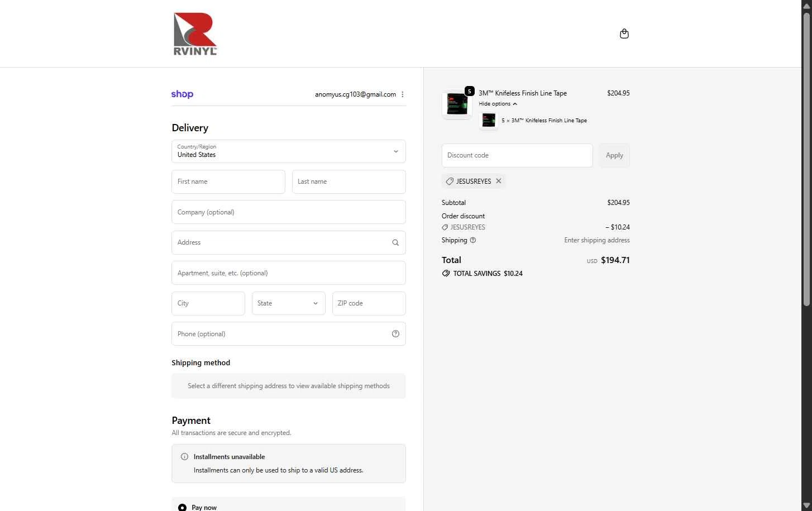Open the shopping bag cart icon
Screen dimensions: 812x511
click(624, 34)
